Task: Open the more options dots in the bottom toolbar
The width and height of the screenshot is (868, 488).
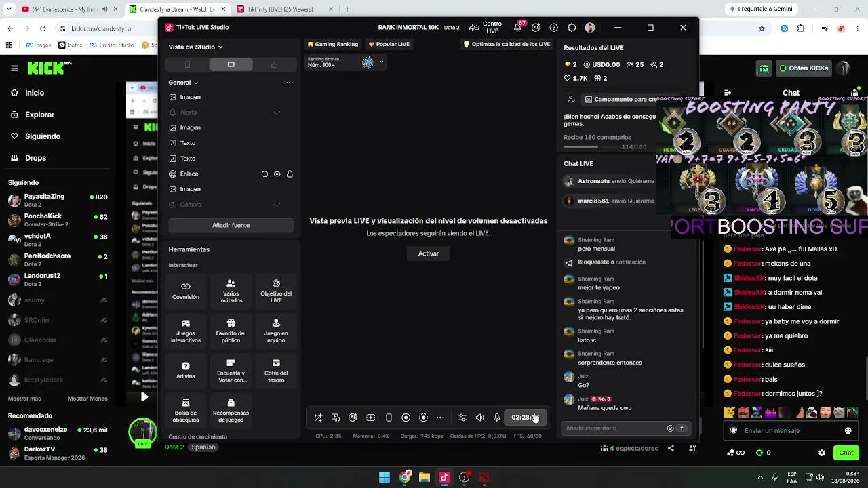Action: click(440, 418)
